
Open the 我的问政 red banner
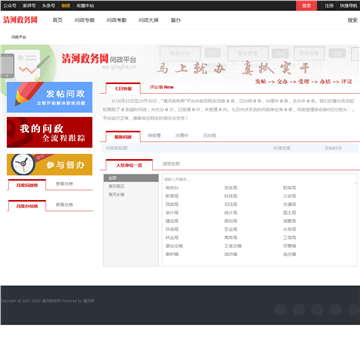point(49,132)
